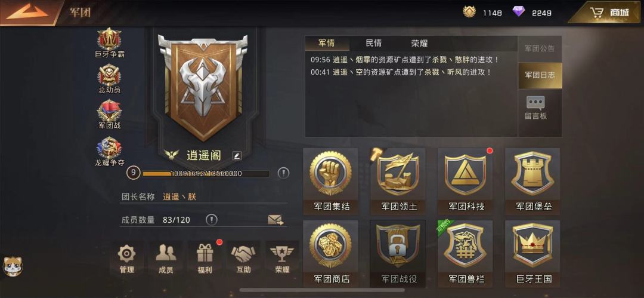
Task: Open the 留言板 message board
Action: tap(536, 108)
